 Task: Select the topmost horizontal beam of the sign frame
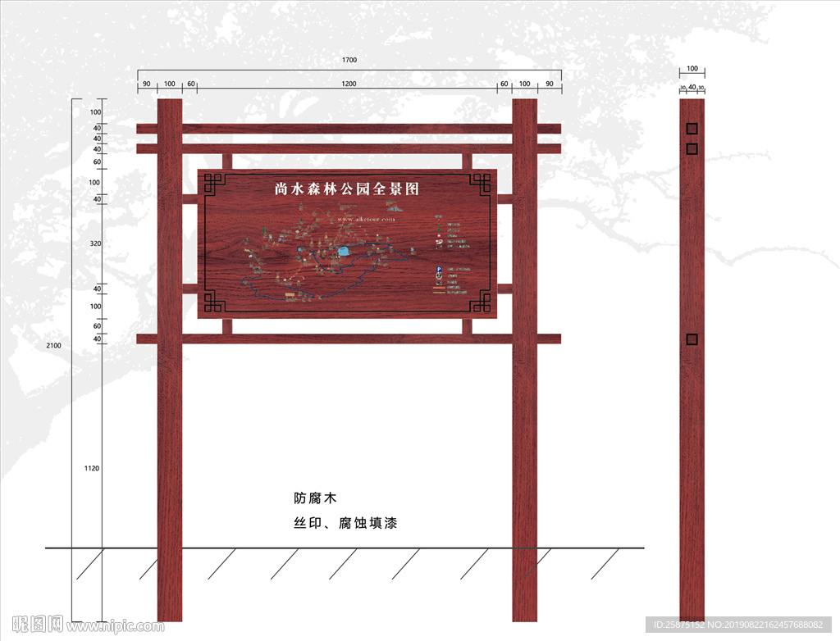click(x=349, y=129)
